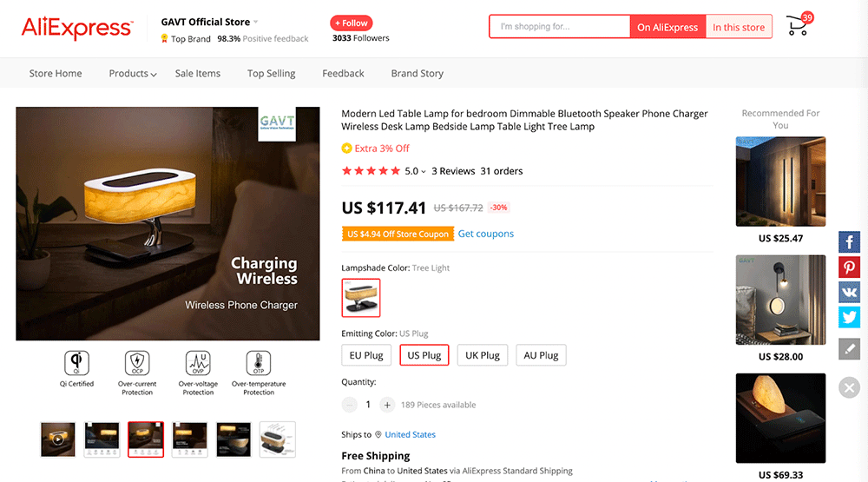The height and width of the screenshot is (482, 868).
Task: Open the shopping cart
Action: tap(798, 26)
